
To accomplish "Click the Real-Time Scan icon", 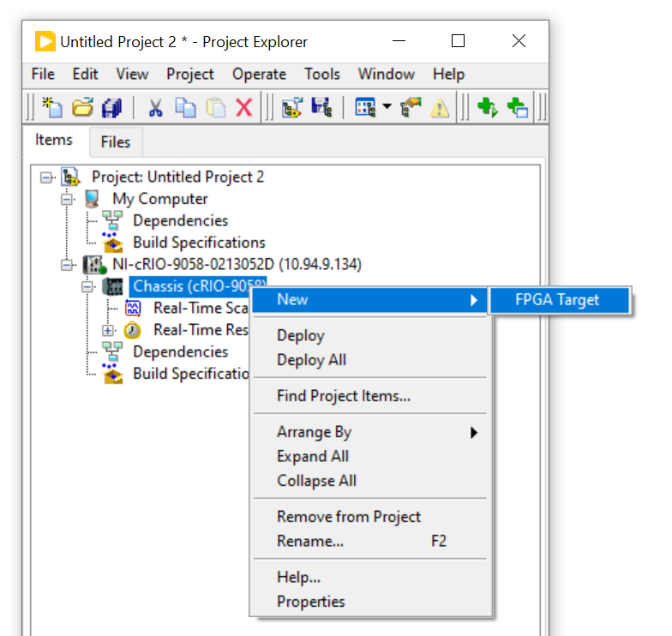I will pyautogui.click(x=133, y=308).
